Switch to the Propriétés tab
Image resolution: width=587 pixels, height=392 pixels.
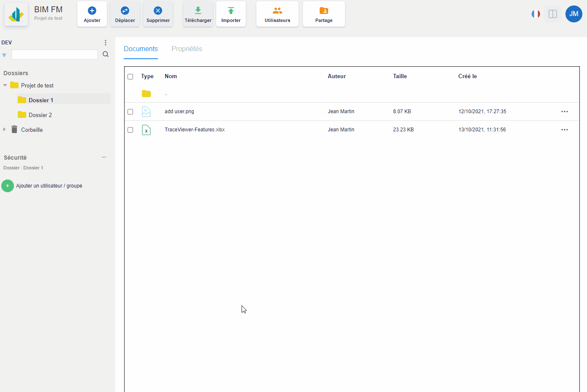(187, 49)
